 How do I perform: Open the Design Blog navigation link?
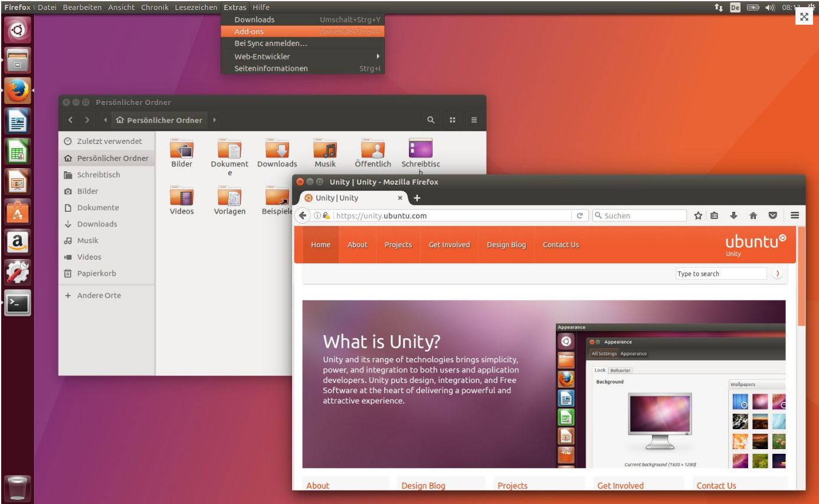click(x=506, y=245)
